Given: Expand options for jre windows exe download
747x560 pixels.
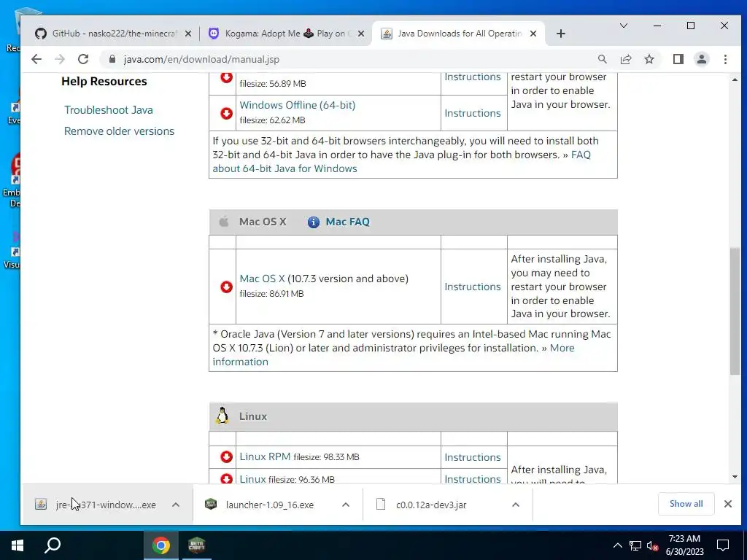Looking at the screenshot, I should (x=176, y=505).
